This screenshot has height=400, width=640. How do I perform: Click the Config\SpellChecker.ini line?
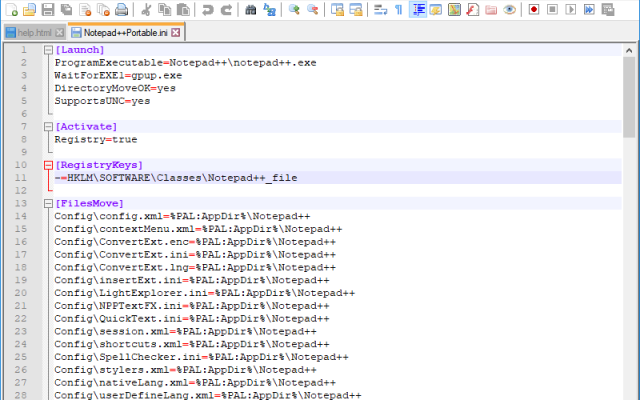[x=201, y=357]
